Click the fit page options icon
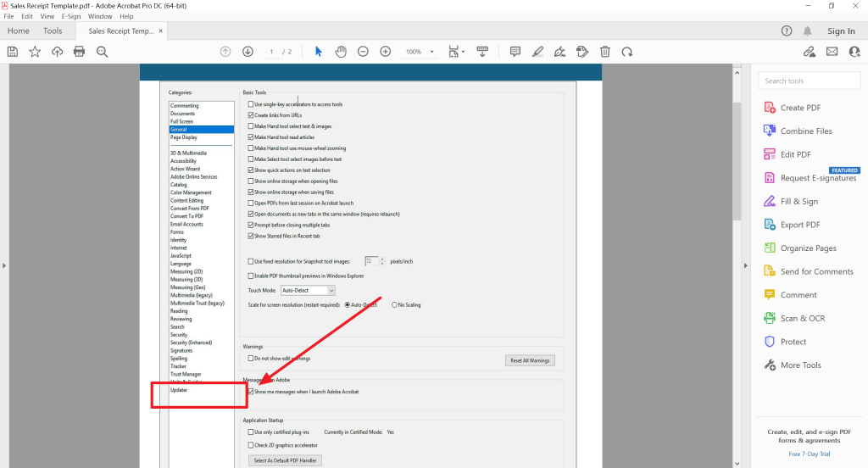868x468 pixels. (x=453, y=52)
